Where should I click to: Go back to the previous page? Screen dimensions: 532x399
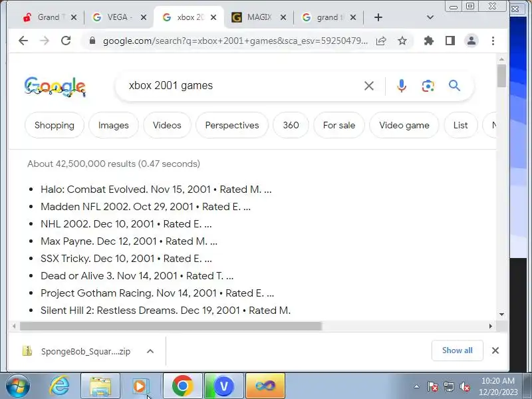(x=23, y=41)
